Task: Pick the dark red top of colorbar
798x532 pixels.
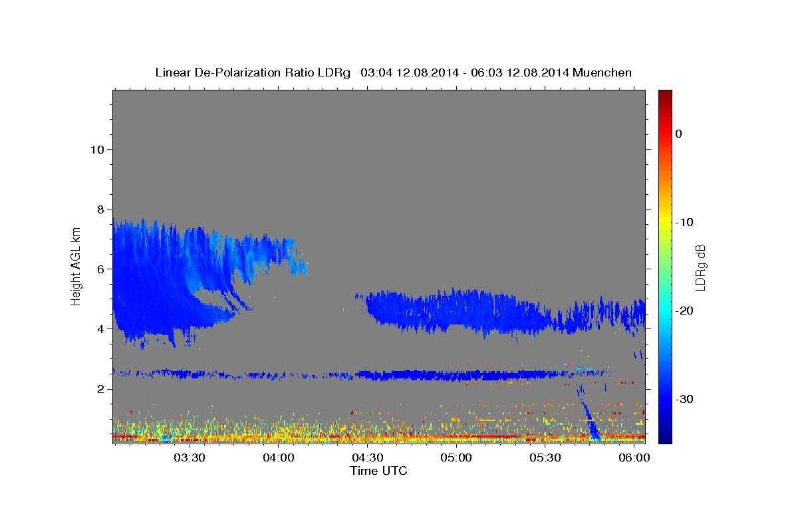Action: coord(665,94)
